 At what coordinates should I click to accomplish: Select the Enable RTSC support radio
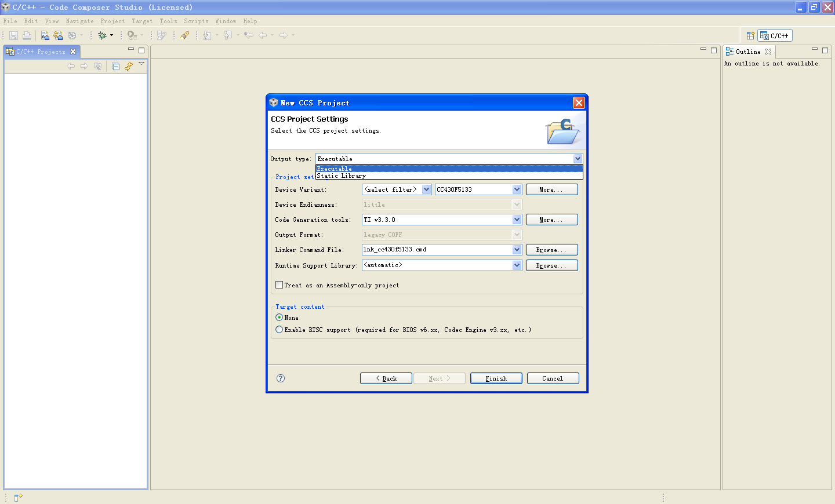tap(279, 330)
